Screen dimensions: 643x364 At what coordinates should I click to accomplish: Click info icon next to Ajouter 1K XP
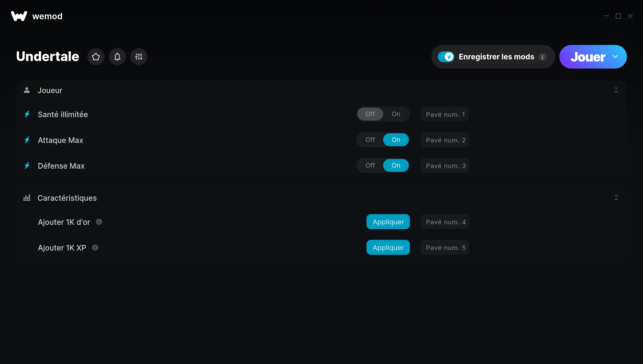(x=95, y=248)
